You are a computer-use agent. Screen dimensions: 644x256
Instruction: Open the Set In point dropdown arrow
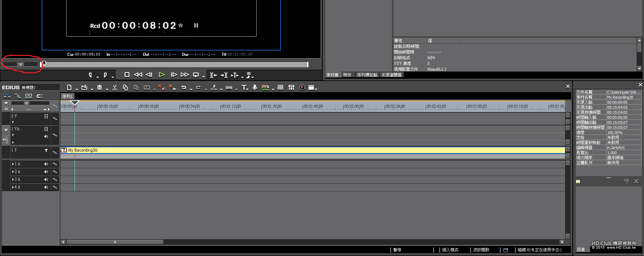pos(97,77)
